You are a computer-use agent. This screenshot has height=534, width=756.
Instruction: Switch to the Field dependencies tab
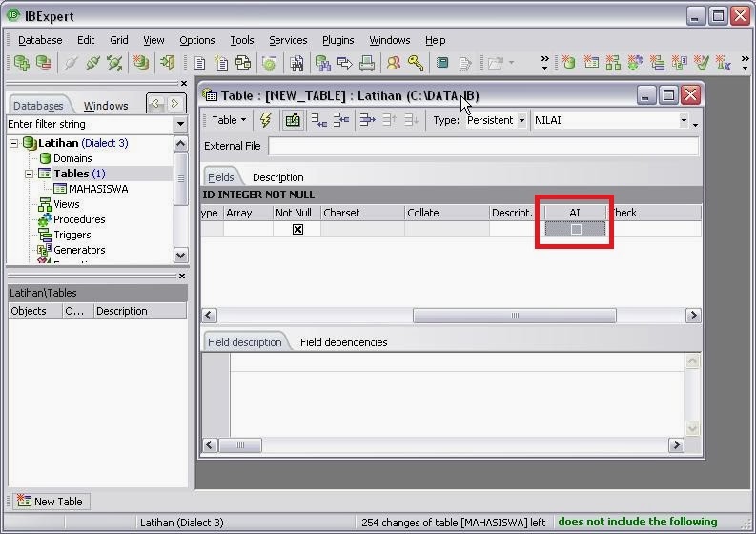click(343, 342)
